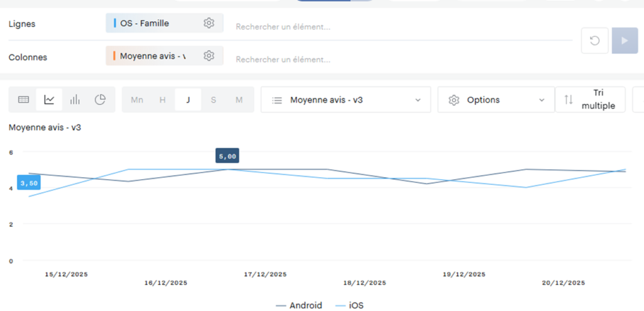Select the S weekly granularity

(x=213, y=100)
